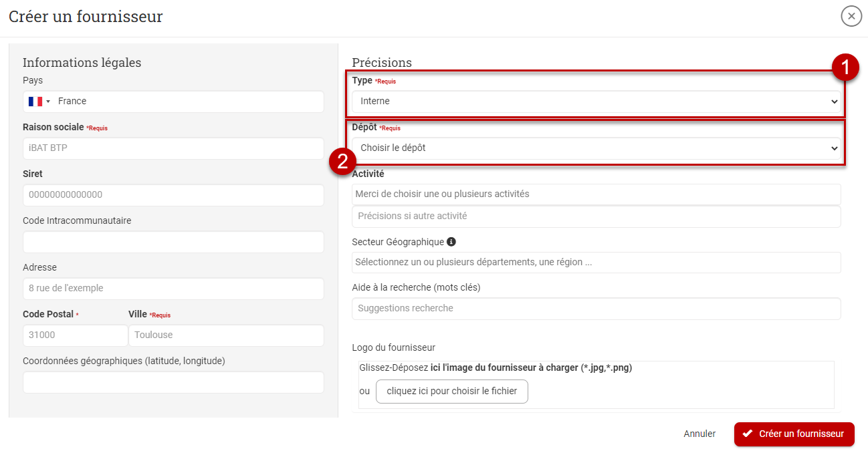The width and height of the screenshot is (868, 455).
Task: Focus the Siret number field
Action: pyautogui.click(x=173, y=195)
